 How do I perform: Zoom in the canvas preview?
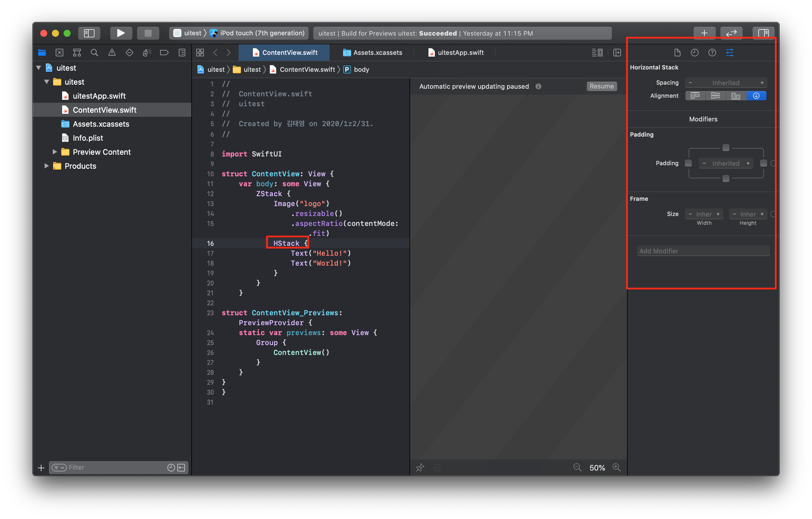[x=616, y=467]
